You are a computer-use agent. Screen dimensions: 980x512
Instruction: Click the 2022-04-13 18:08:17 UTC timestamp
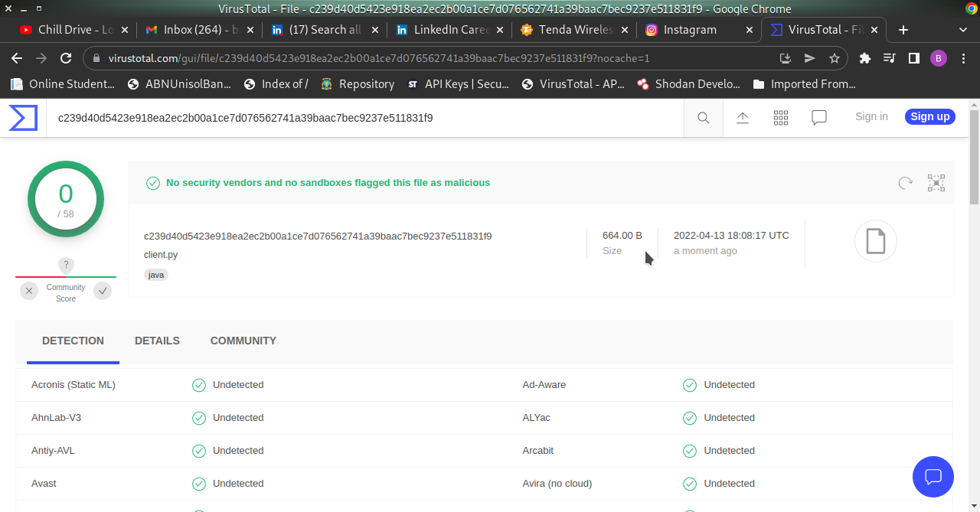pyautogui.click(x=731, y=236)
